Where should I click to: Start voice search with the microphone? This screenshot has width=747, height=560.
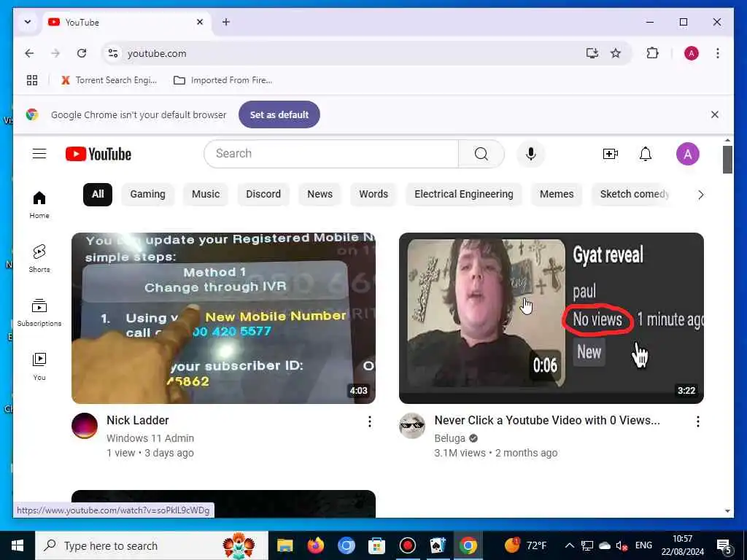point(531,154)
